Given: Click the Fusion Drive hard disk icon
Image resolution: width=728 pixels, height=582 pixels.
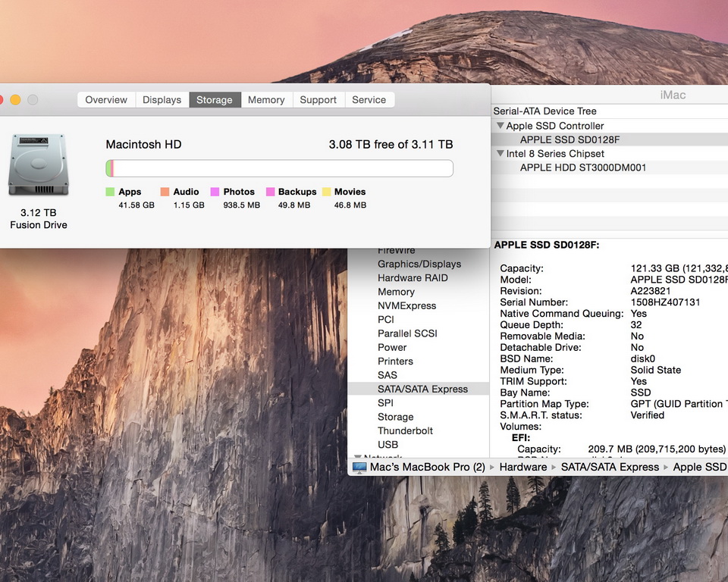Looking at the screenshot, I should (39, 164).
